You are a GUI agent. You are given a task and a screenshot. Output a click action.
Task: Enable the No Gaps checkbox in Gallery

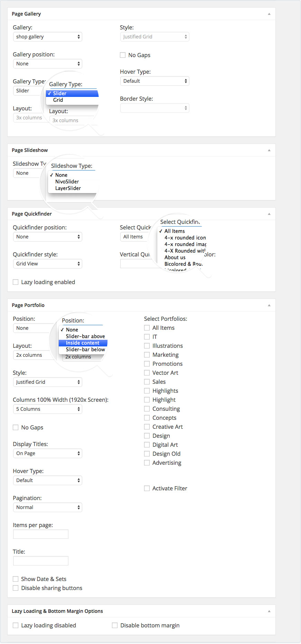pos(123,55)
